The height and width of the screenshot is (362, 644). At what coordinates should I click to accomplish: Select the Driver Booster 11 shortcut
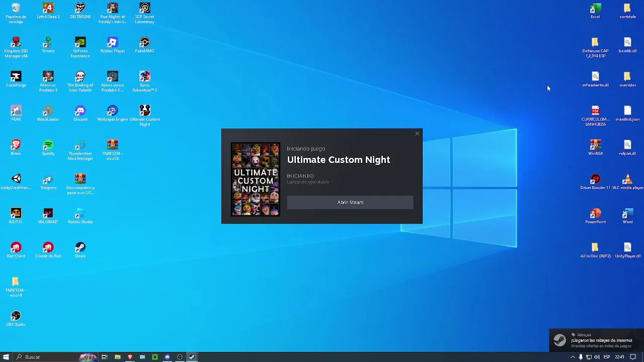click(x=596, y=182)
